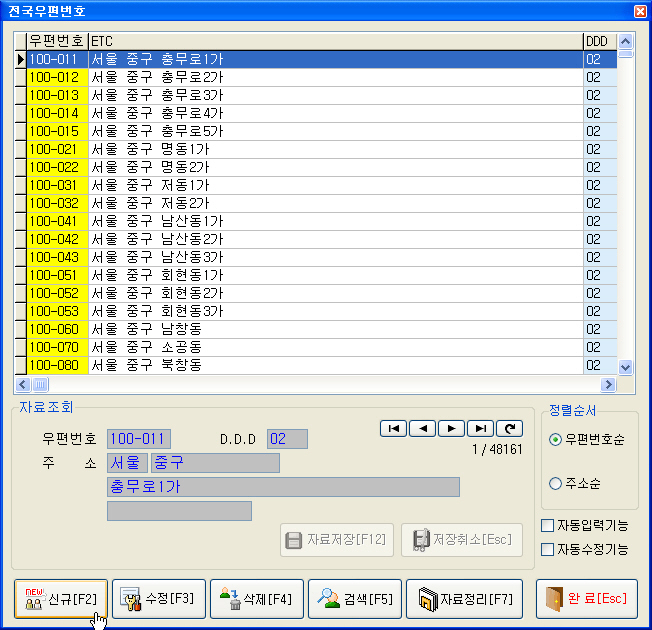Click the empty last address field
Screen dimensions: 652x630
tap(179, 511)
